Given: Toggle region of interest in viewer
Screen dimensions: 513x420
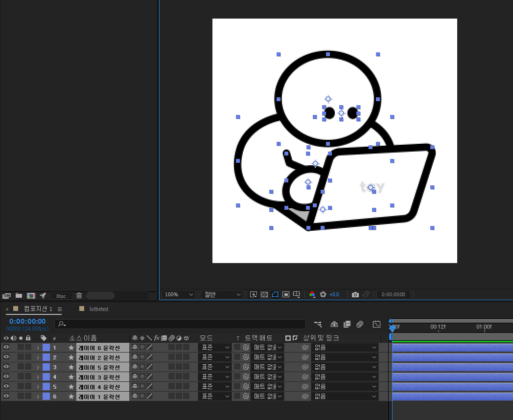Looking at the screenshot, I should pyautogui.click(x=285, y=294).
